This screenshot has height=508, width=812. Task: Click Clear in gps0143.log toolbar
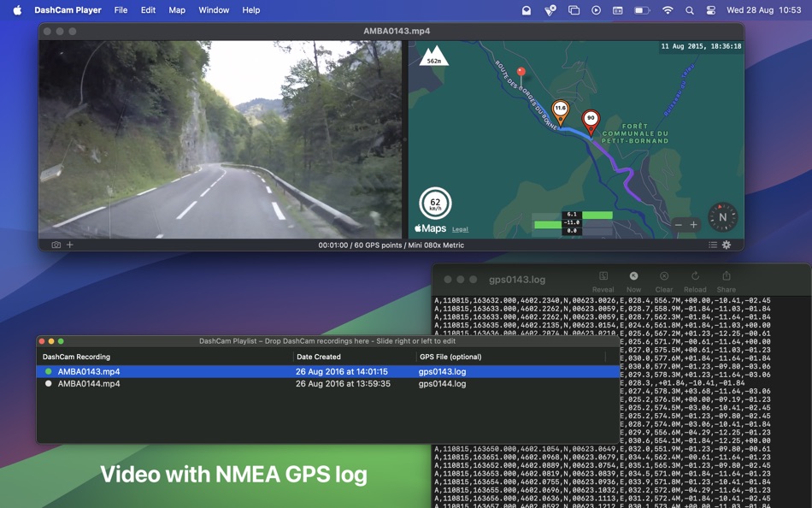click(664, 282)
